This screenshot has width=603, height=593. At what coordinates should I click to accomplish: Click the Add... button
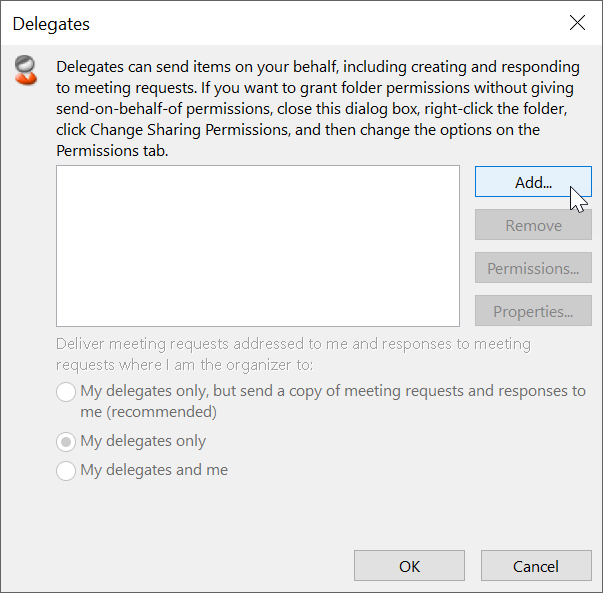533,182
